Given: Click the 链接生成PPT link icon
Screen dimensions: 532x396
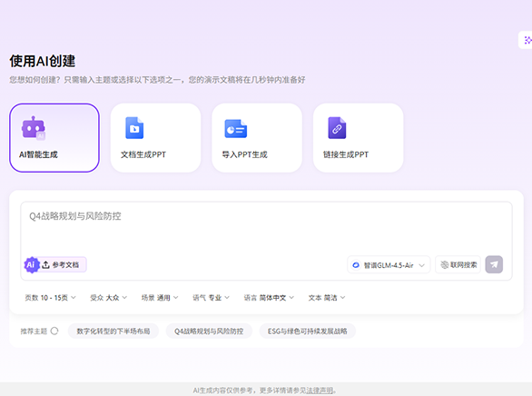Looking at the screenshot, I should tap(337, 128).
